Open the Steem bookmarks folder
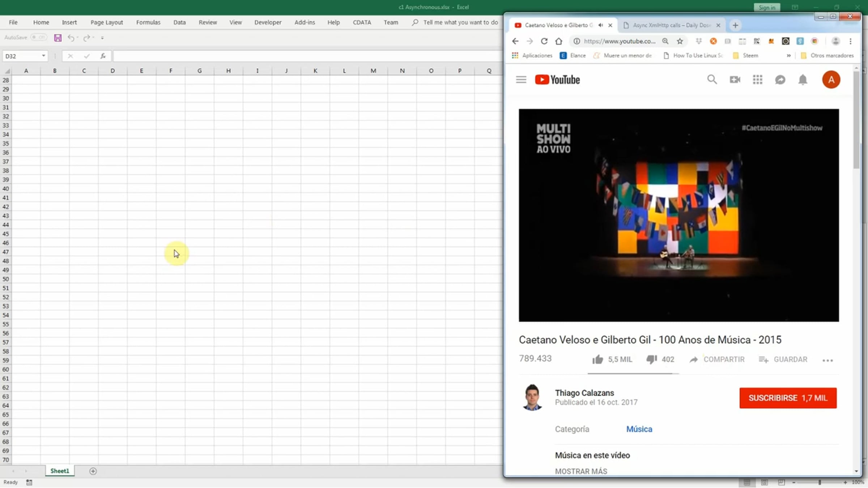Screen dimensions: 868x488 pos(745,56)
